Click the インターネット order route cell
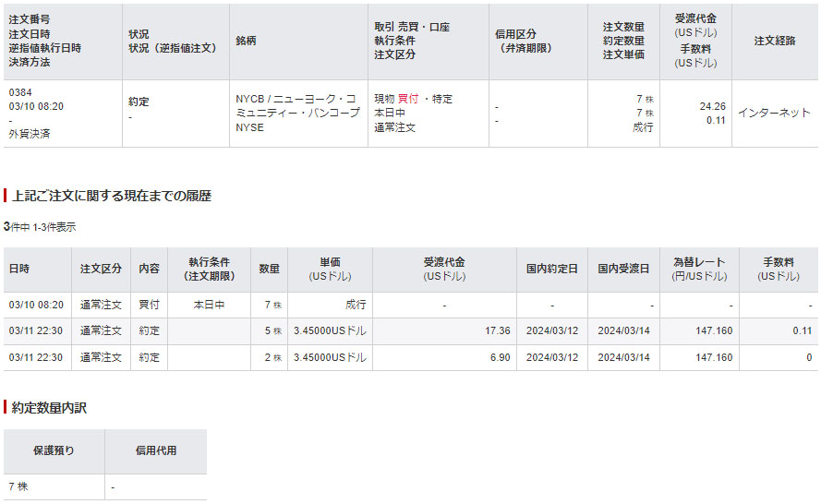 pyautogui.click(x=774, y=113)
